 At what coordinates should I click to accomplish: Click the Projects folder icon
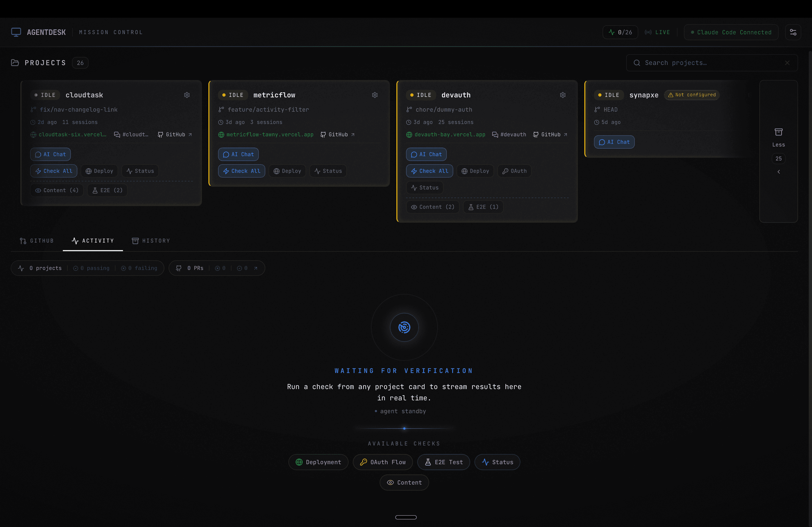(15, 63)
